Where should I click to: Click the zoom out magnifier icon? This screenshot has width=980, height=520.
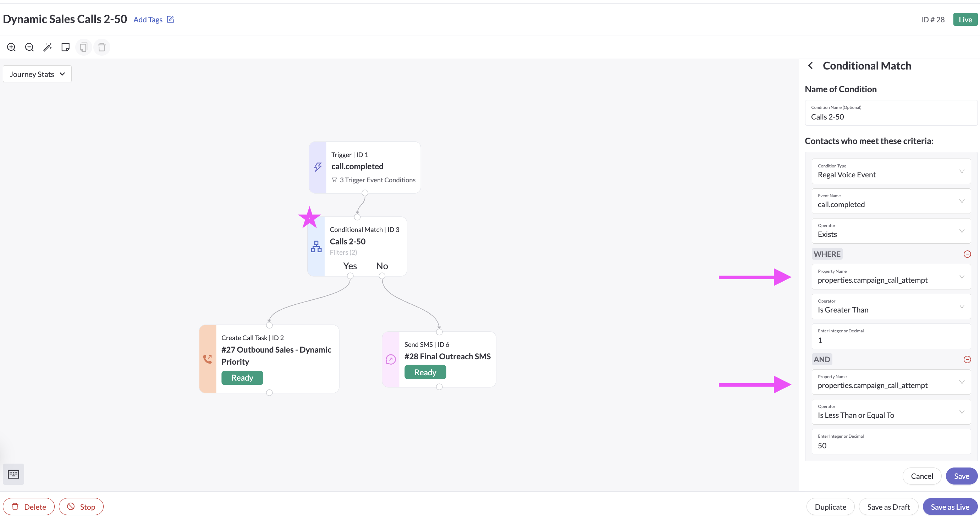tap(29, 47)
